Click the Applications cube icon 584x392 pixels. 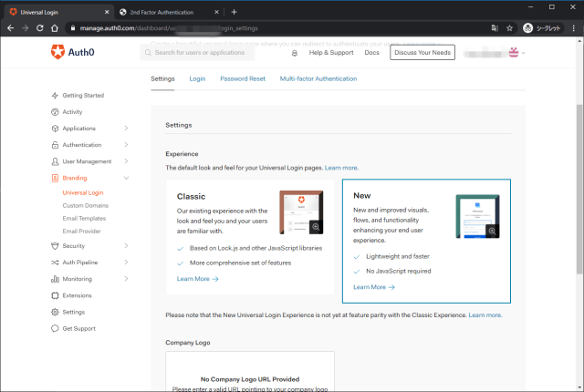tap(55, 129)
